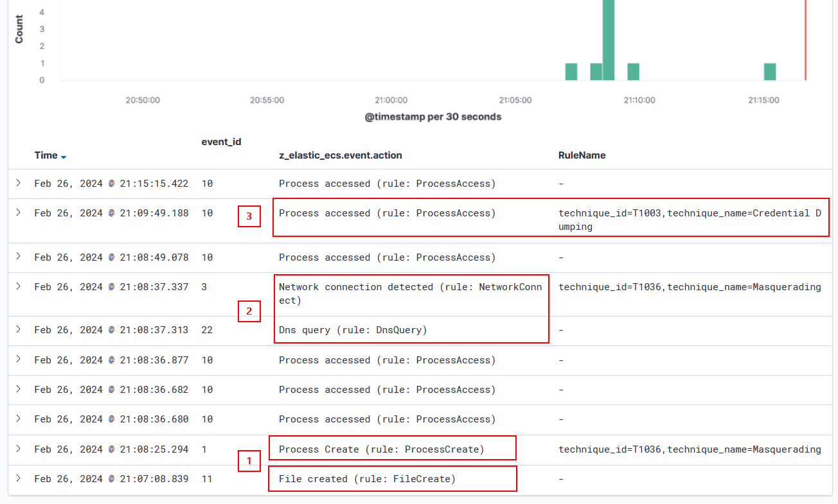Click the leftmost green histogram bar
This screenshot has height=504, width=838.
571,72
